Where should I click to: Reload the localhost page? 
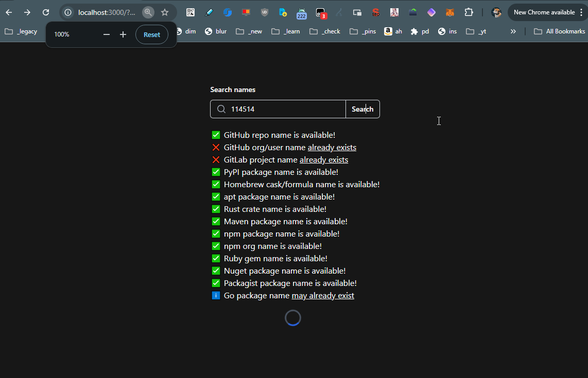pyautogui.click(x=46, y=12)
